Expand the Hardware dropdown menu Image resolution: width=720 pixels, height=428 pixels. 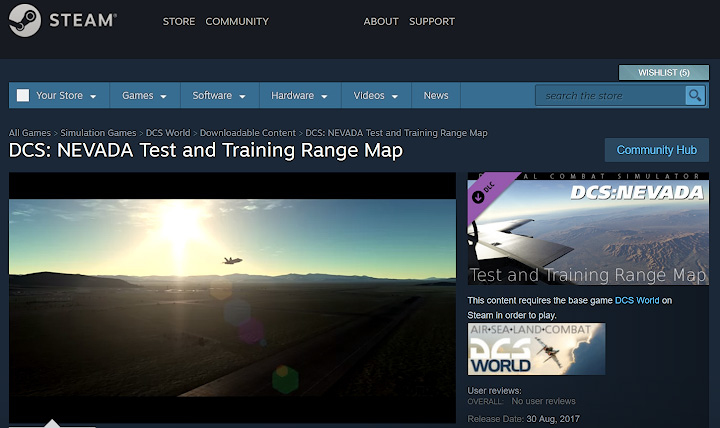299,96
